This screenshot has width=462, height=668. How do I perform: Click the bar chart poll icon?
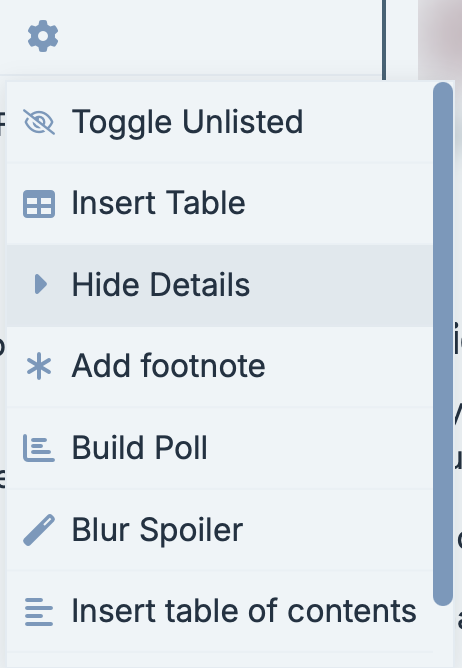coord(39,448)
